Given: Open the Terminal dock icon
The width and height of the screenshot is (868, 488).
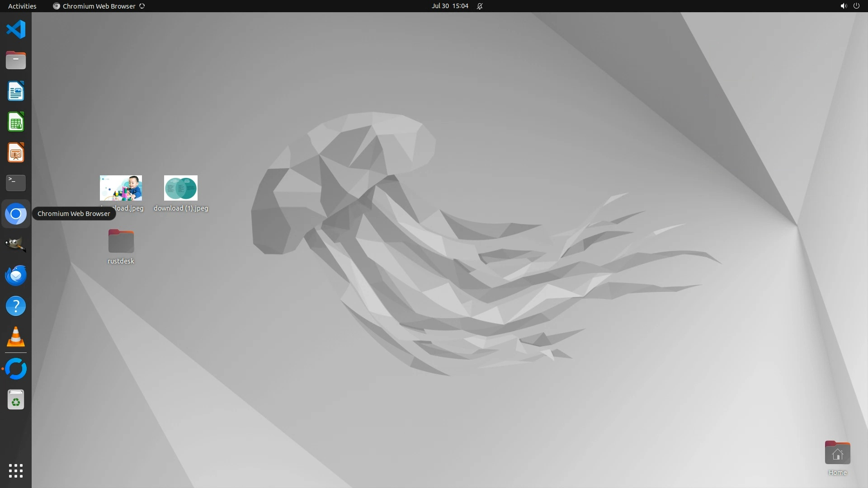Looking at the screenshot, I should [16, 183].
